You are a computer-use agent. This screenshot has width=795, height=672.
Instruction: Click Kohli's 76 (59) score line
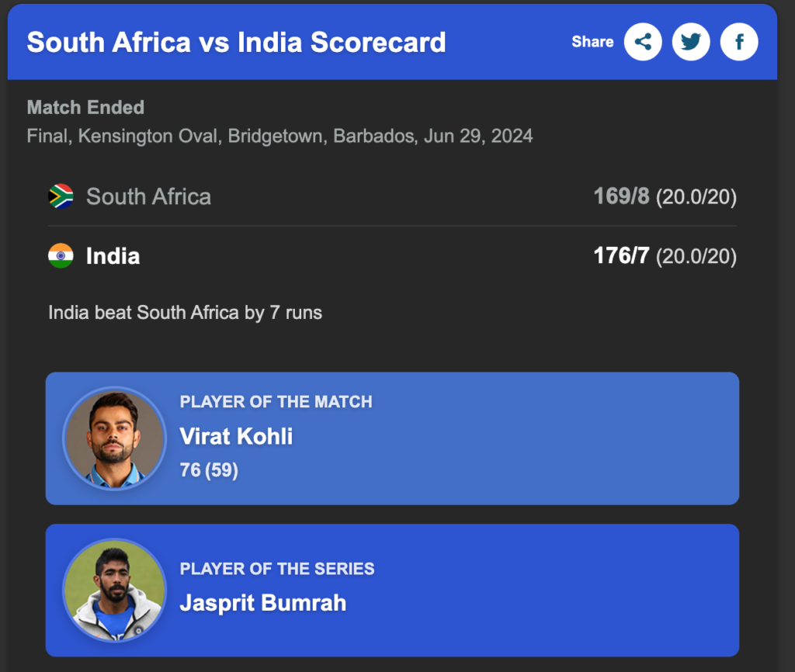coord(208,470)
